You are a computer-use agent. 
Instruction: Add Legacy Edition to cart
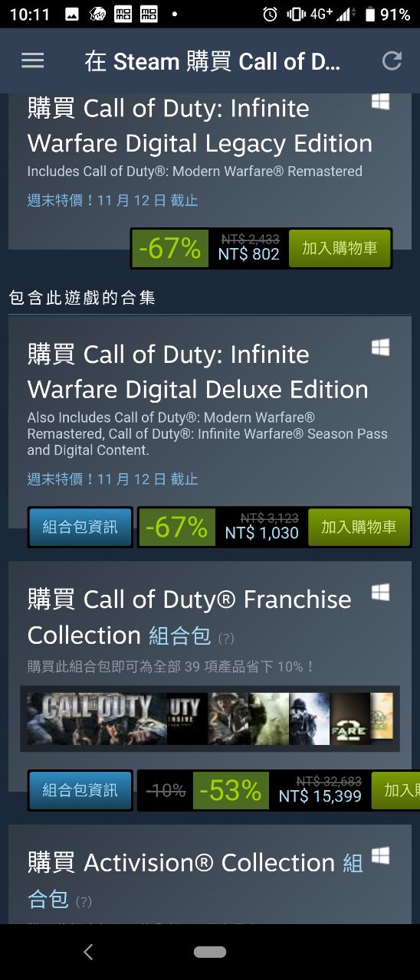[340, 248]
